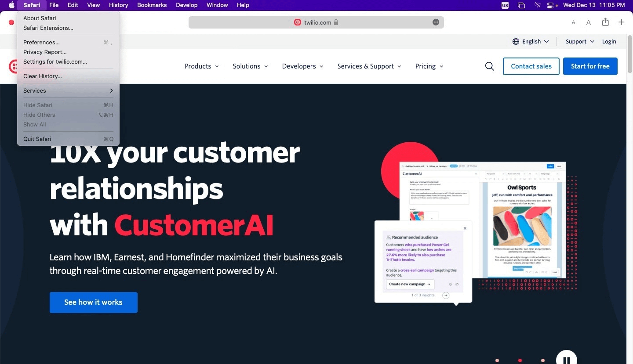
Task: Expand the Services & Support menu
Action: click(369, 66)
